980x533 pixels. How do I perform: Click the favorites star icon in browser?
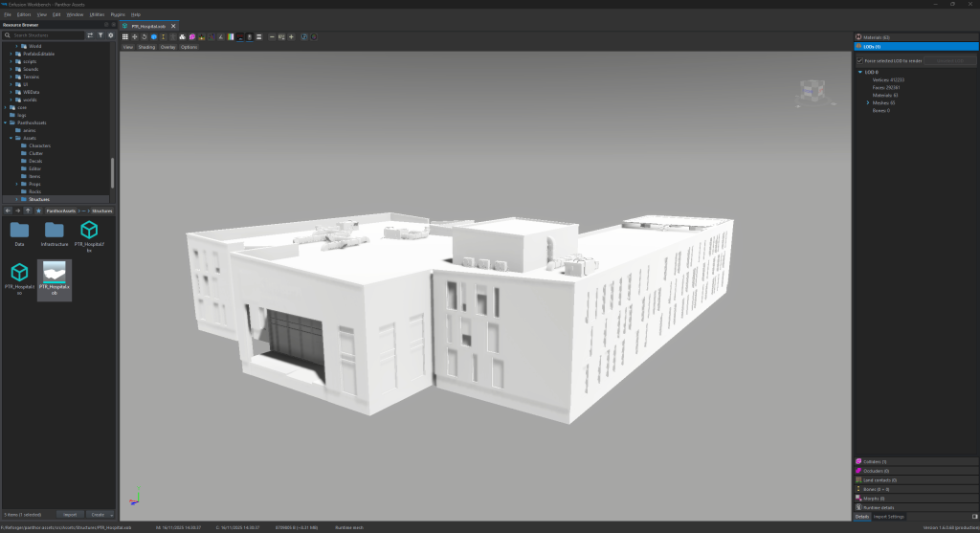point(38,211)
